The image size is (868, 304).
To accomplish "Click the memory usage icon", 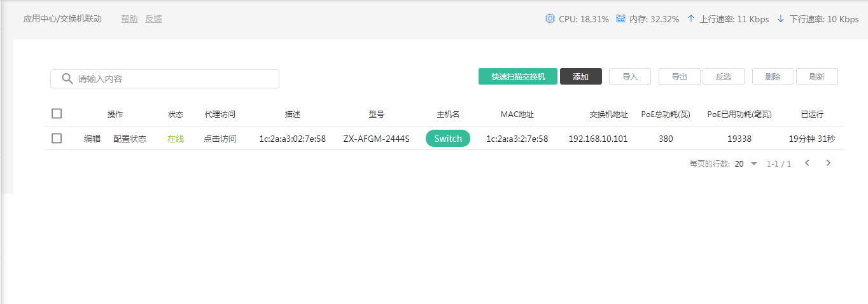I will [620, 19].
